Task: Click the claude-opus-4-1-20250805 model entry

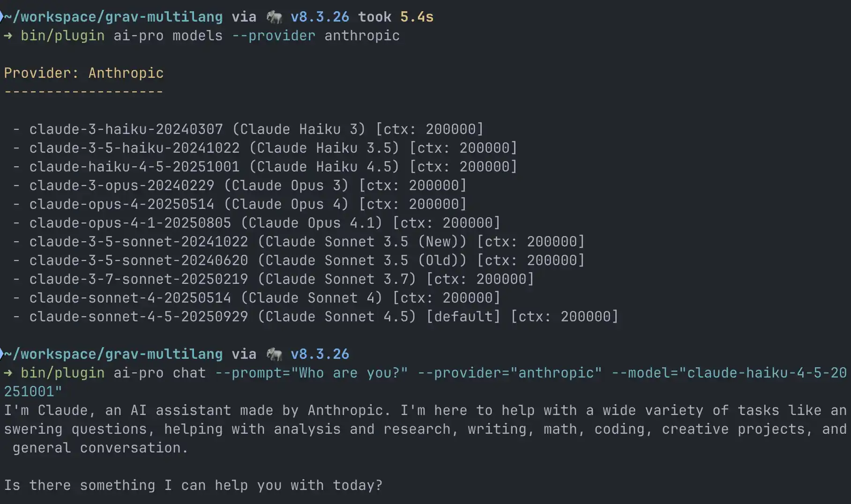Action: tap(130, 223)
